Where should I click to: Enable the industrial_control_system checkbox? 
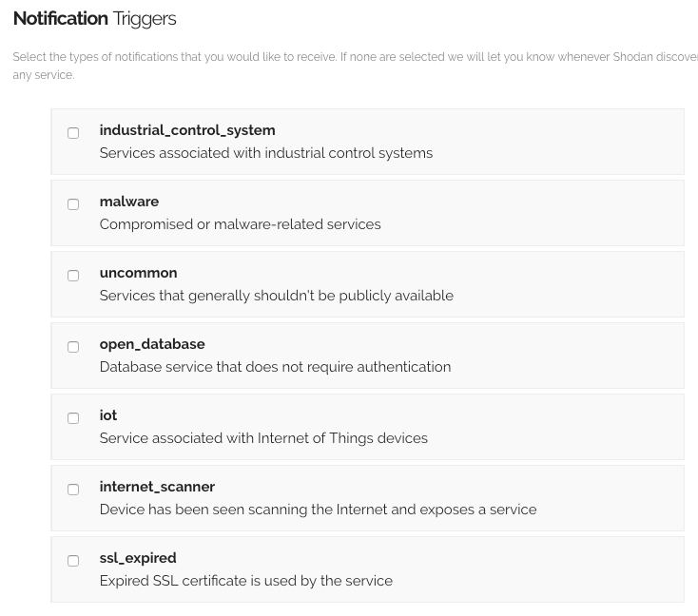(73, 133)
